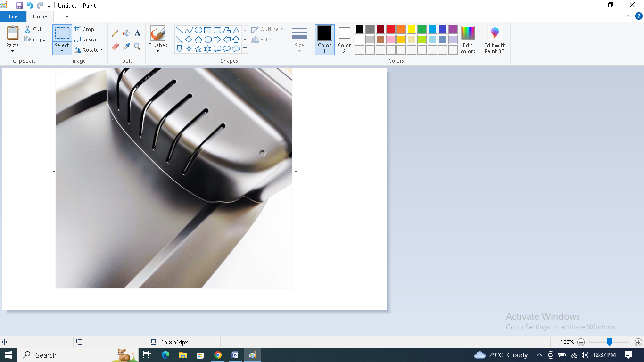Open the shape Outline dropdown
The width and height of the screenshot is (644, 362).
pyautogui.click(x=267, y=29)
